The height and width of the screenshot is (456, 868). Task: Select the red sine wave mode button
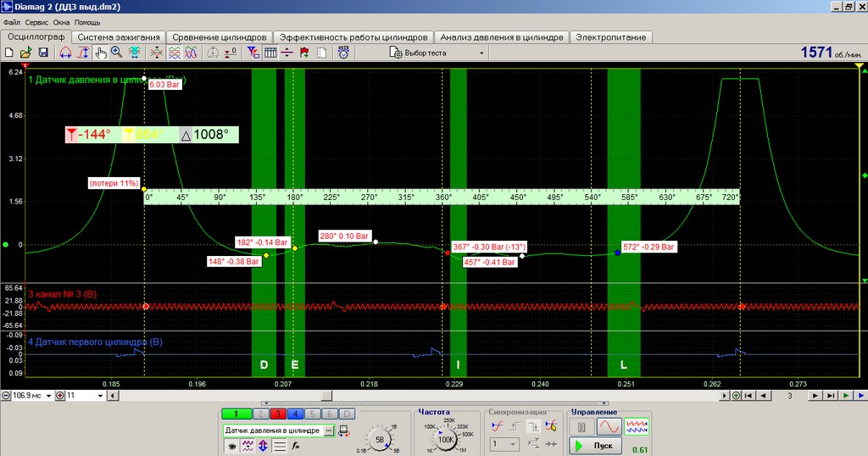click(x=608, y=427)
